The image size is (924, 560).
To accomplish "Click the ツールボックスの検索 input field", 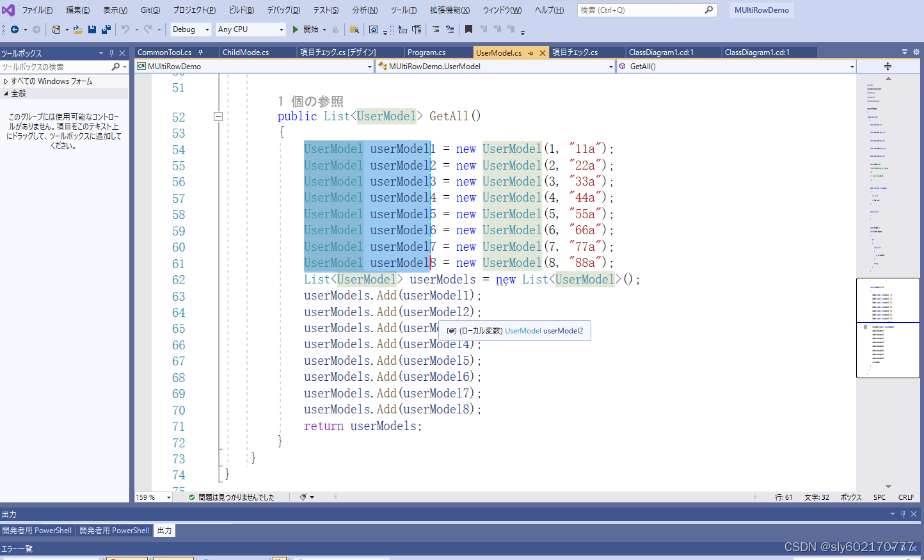I will 54,67.
